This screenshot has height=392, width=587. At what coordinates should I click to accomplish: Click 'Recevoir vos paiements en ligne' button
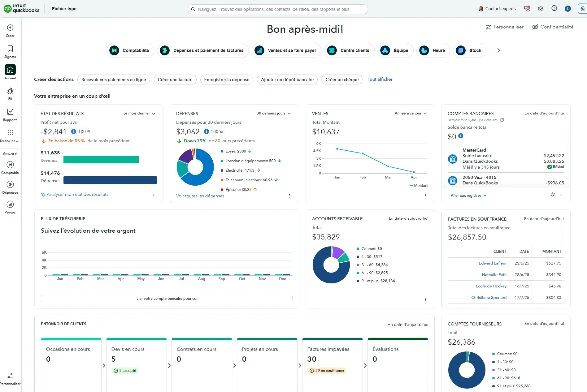coord(114,80)
